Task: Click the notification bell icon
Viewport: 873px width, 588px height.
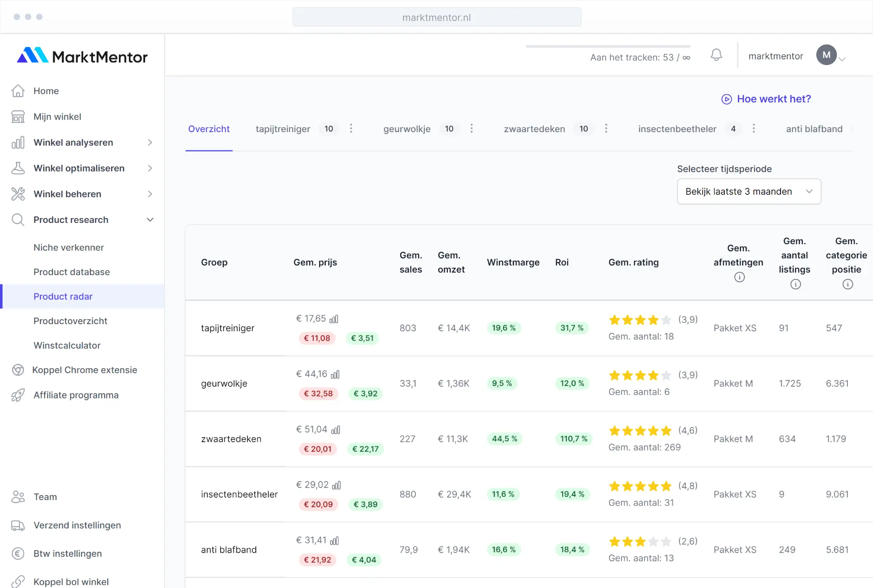Action: click(716, 55)
